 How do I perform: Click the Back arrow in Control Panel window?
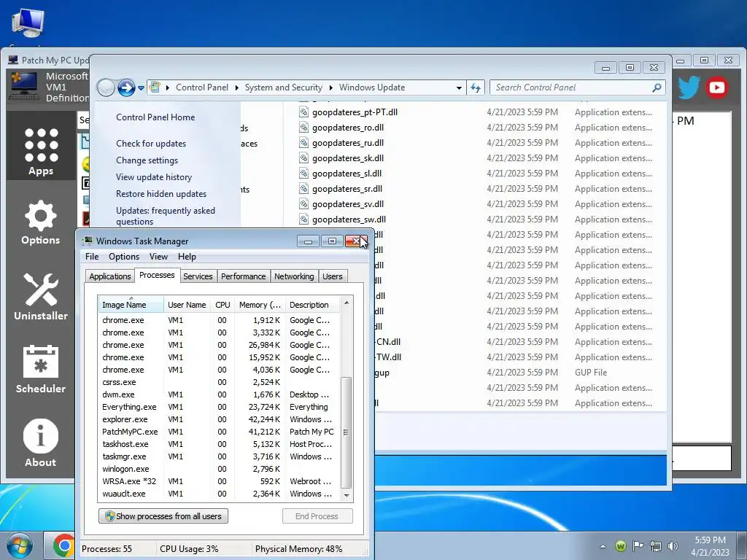(x=106, y=87)
